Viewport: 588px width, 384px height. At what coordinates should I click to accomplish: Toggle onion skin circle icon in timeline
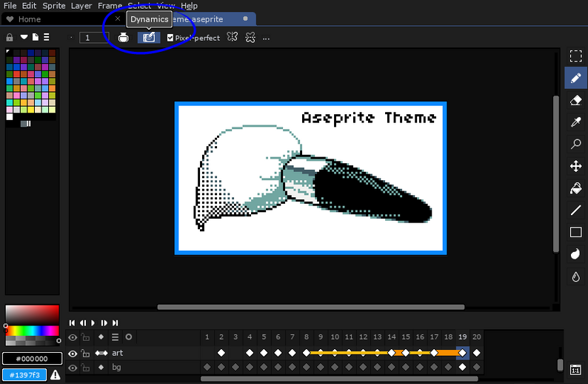tap(129, 337)
